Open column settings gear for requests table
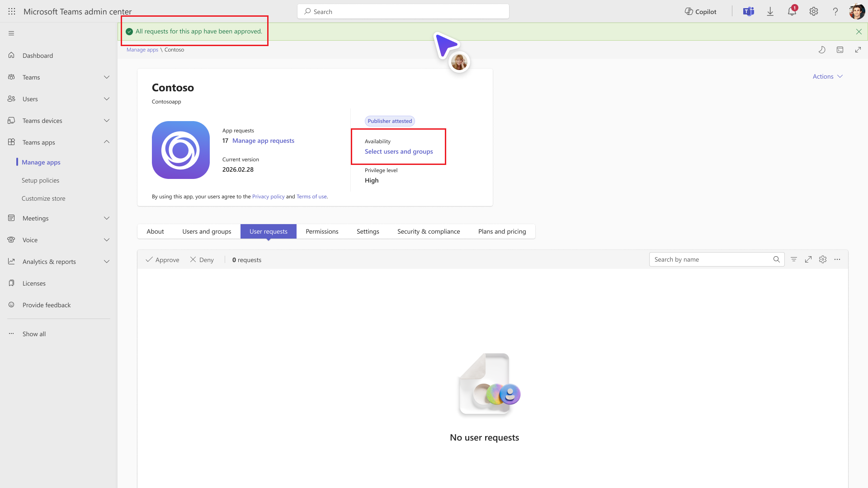 tap(823, 259)
